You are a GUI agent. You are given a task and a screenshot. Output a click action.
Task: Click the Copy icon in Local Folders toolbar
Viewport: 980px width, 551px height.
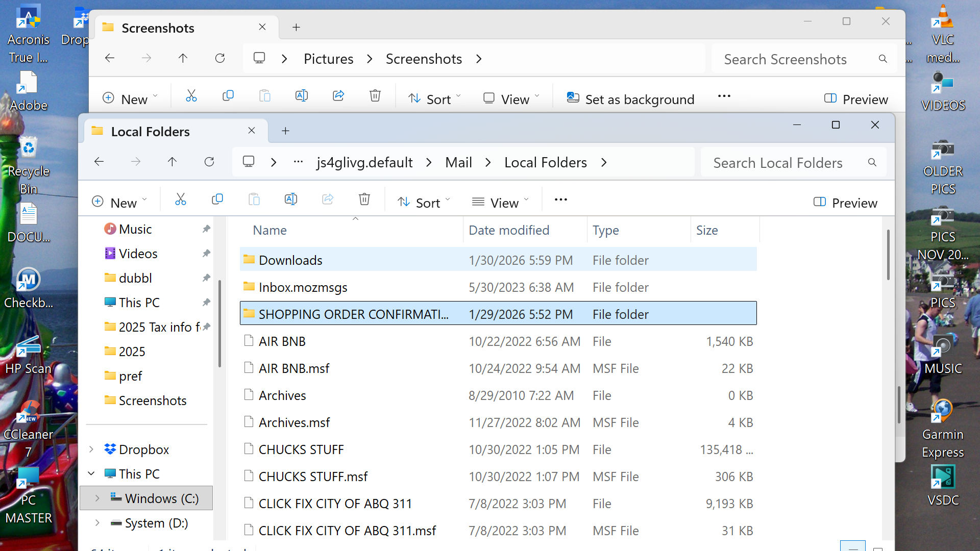point(217,199)
